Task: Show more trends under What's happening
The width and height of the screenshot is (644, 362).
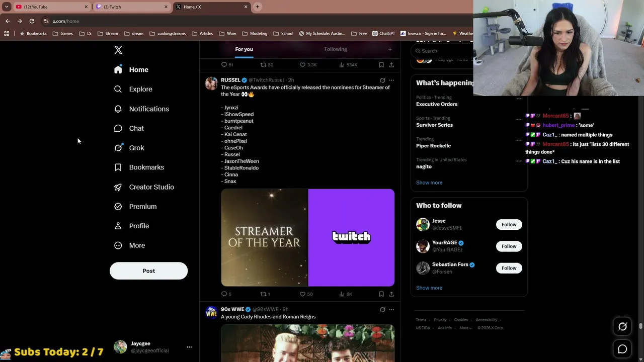Action: click(429, 183)
